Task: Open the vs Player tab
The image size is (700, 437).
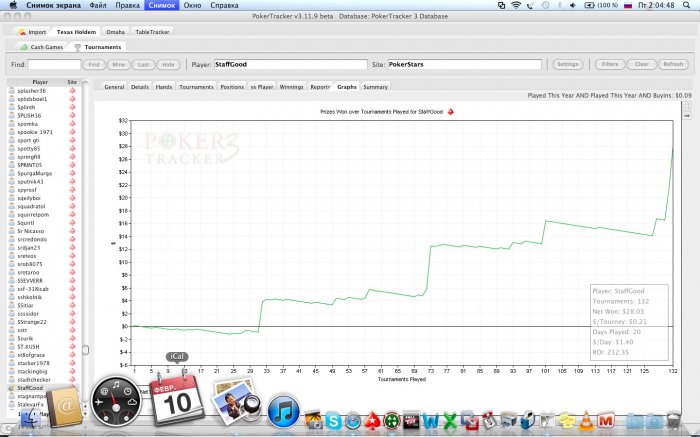Action: (262, 87)
